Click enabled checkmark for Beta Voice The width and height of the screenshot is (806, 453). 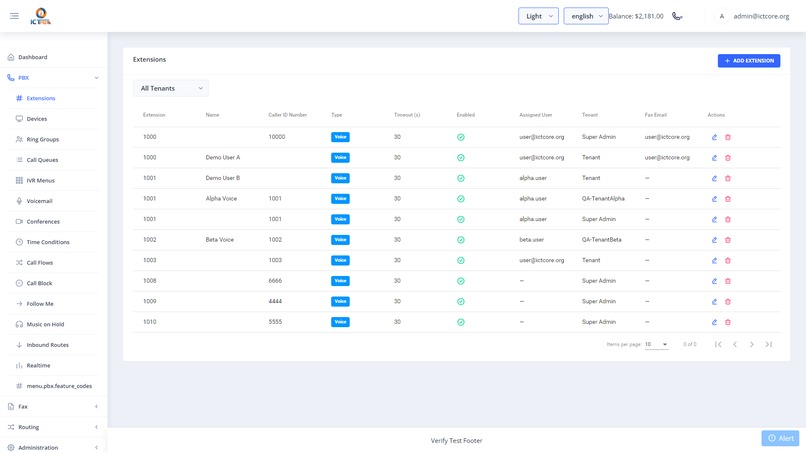coord(461,240)
